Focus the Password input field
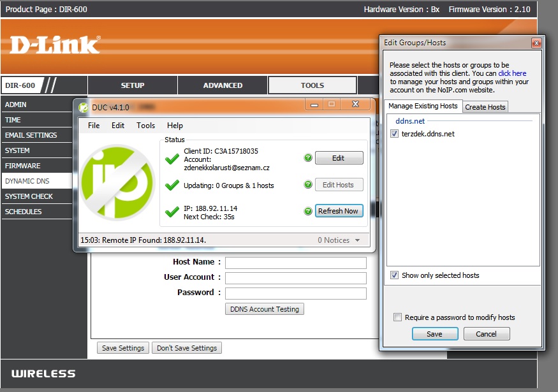Viewport: 558px width, 392px height. click(296, 293)
